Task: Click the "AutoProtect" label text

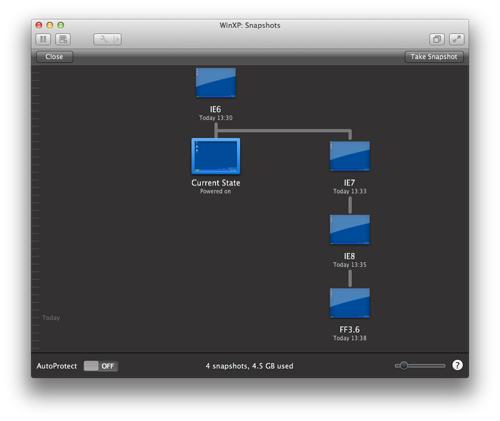Action: [57, 366]
